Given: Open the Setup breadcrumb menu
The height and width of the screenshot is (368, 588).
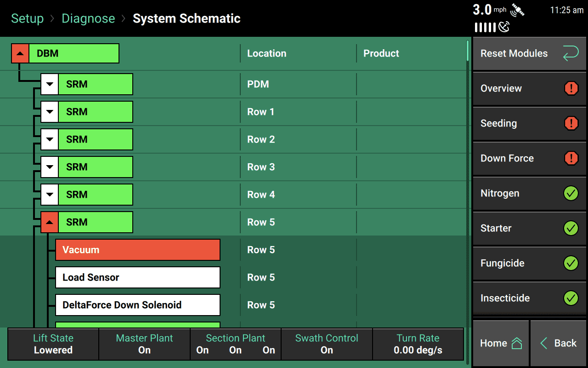Looking at the screenshot, I should 27,18.
